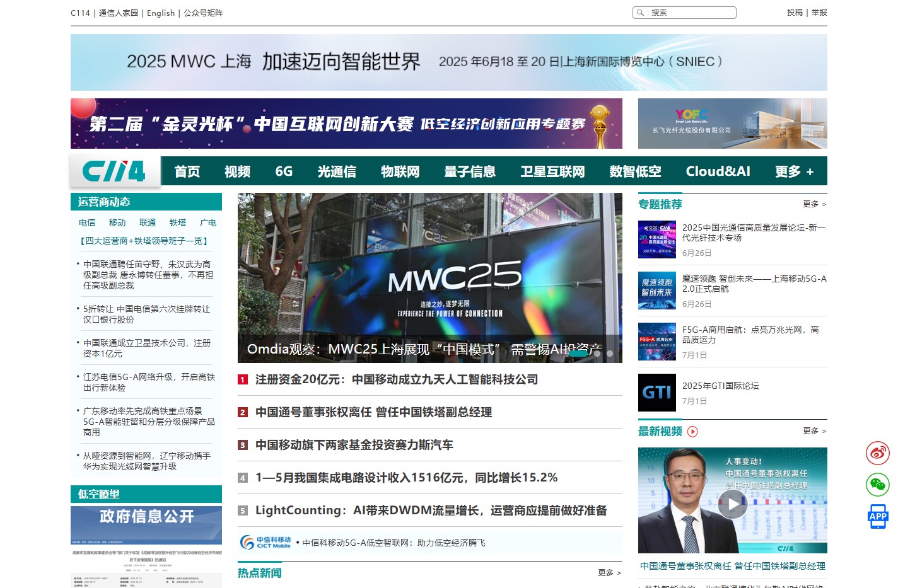Open 通信人家园 link
The height and width of the screenshot is (588, 898).
point(119,13)
